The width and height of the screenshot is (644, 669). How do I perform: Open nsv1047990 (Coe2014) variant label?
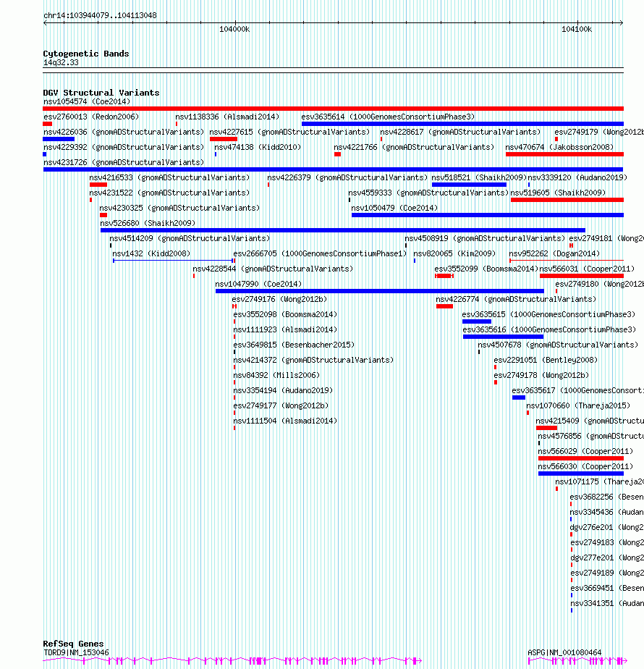(258, 284)
